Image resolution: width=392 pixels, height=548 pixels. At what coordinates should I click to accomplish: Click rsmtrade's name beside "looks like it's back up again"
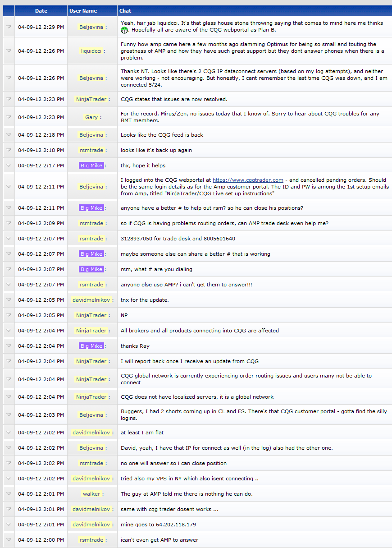pyautogui.click(x=91, y=150)
